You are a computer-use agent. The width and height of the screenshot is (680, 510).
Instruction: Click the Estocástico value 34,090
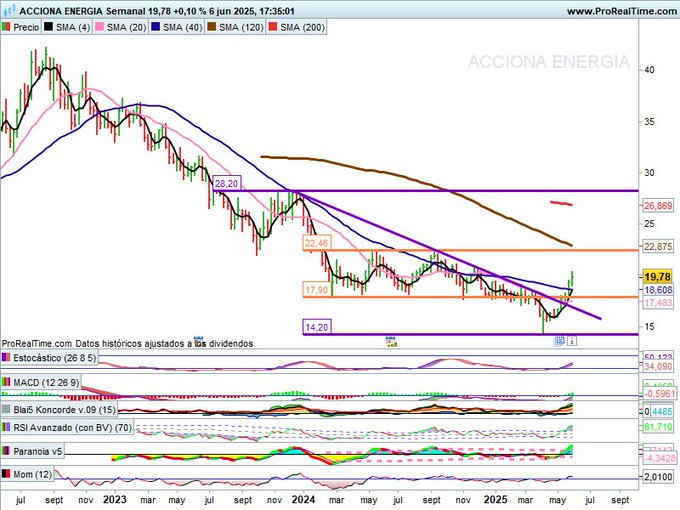click(x=658, y=367)
